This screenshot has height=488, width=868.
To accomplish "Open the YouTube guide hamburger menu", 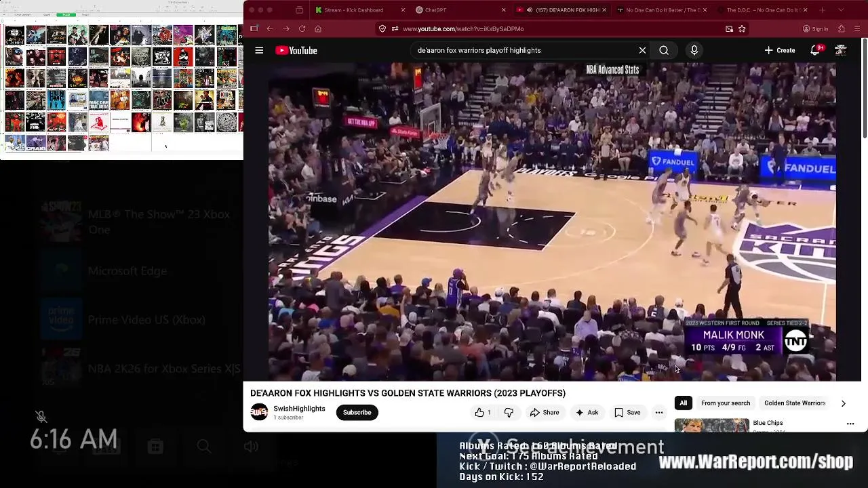I will (259, 50).
